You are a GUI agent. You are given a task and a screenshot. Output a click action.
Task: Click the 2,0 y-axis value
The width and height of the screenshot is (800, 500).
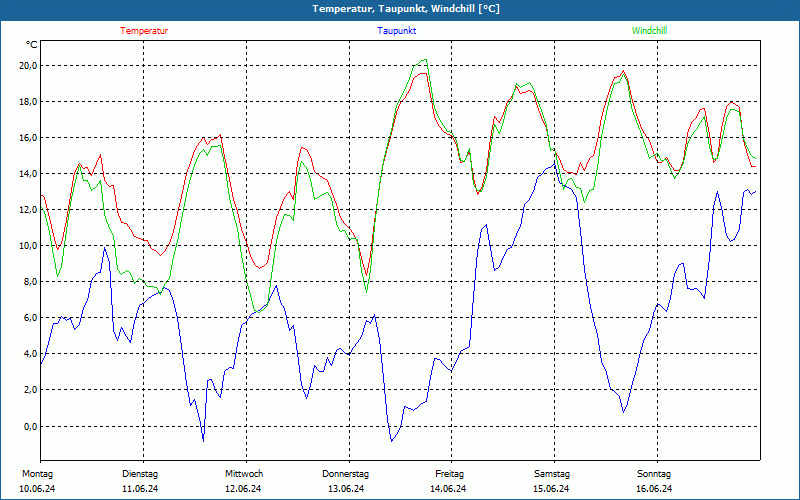click(x=30, y=390)
